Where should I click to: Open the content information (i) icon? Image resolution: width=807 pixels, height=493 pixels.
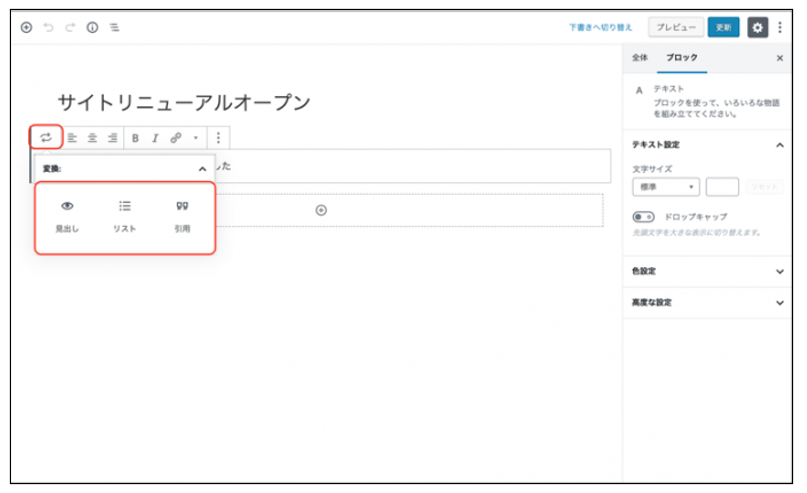click(92, 28)
